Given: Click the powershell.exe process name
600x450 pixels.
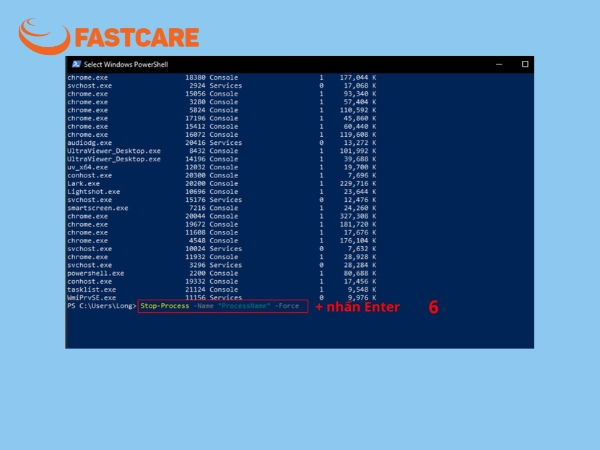Looking at the screenshot, I should [x=96, y=274].
